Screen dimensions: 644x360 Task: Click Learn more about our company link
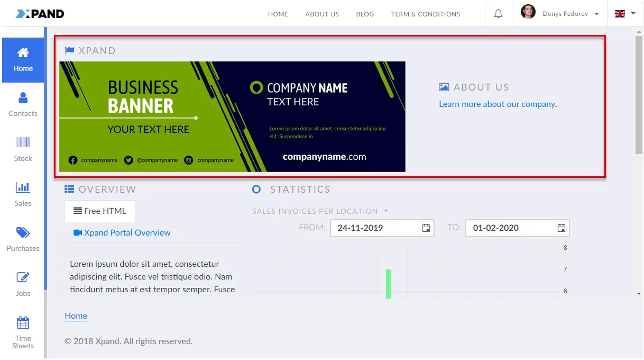pyautogui.click(x=497, y=104)
